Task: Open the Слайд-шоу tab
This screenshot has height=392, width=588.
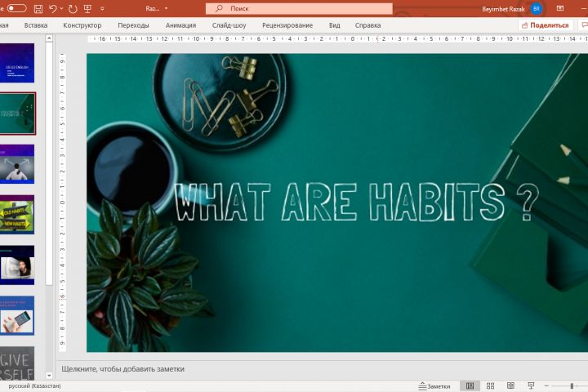Action: click(x=229, y=25)
